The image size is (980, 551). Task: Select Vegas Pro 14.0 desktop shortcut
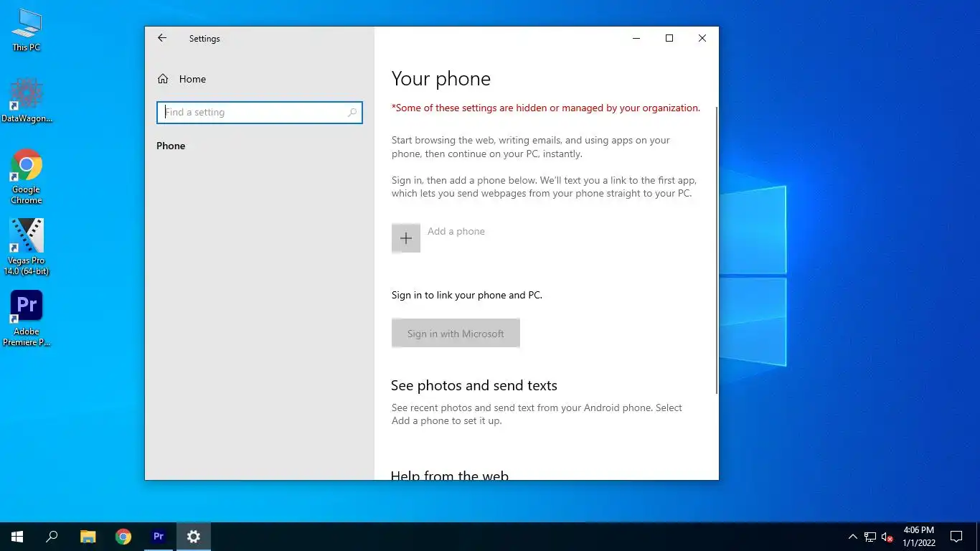point(27,247)
